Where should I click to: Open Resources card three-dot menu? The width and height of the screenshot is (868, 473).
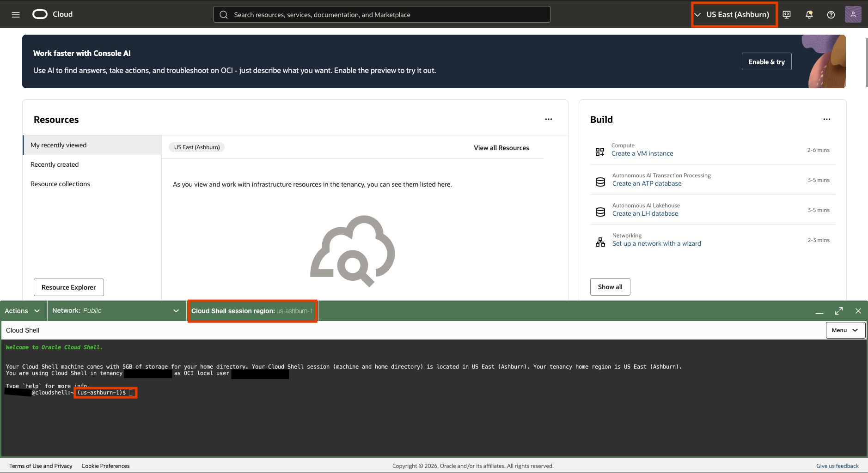pyautogui.click(x=549, y=119)
